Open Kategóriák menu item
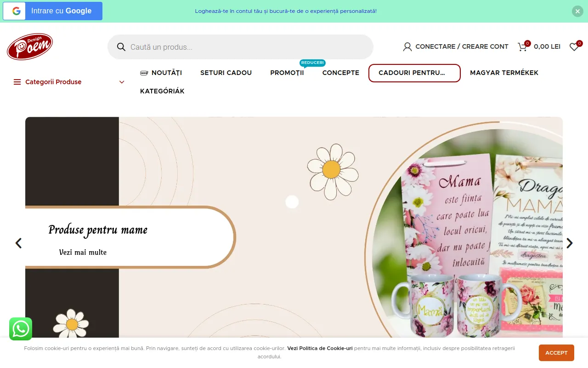 (x=162, y=91)
